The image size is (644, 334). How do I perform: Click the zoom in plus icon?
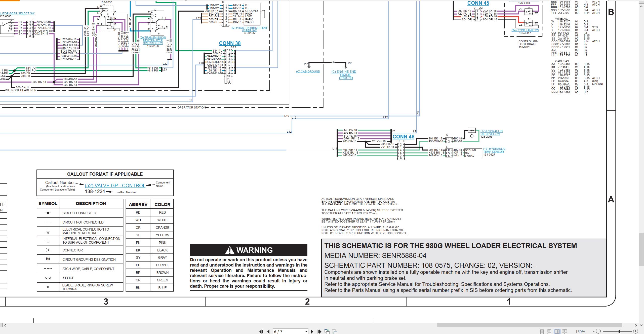coord(635,331)
